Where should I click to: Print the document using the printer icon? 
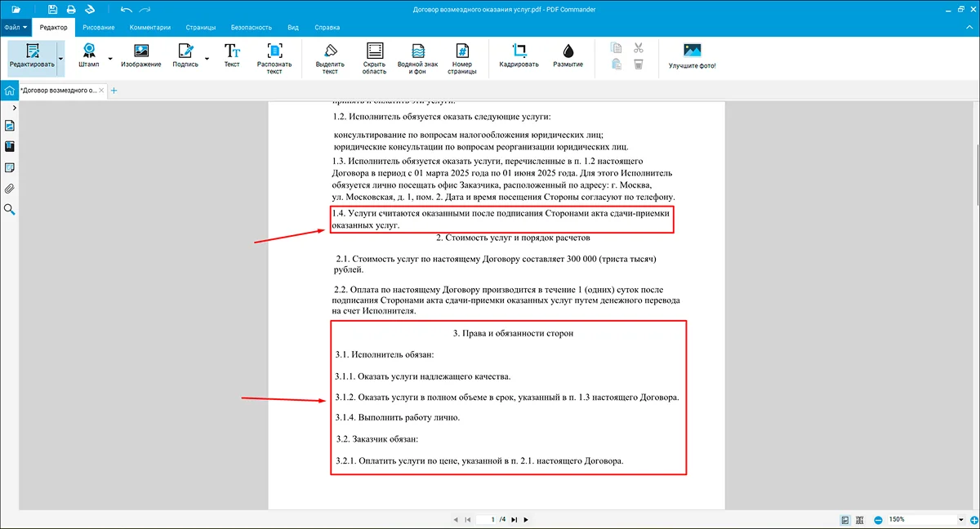click(x=72, y=9)
